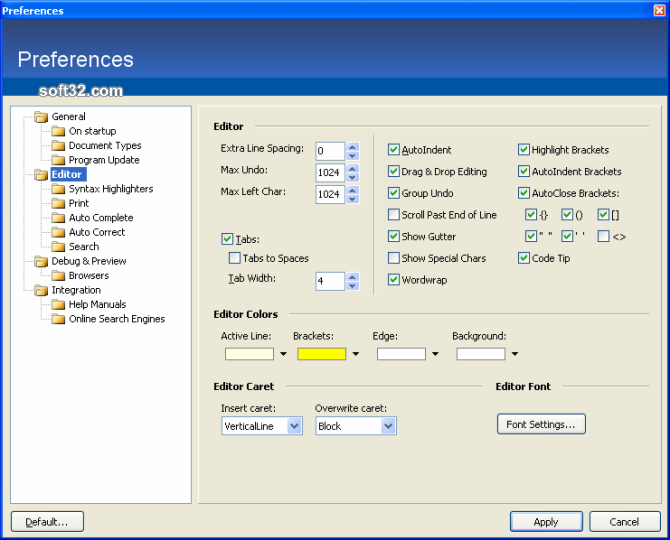This screenshot has height=540, width=670.
Task: Select Auto Complete in the tree
Action: 101,218
